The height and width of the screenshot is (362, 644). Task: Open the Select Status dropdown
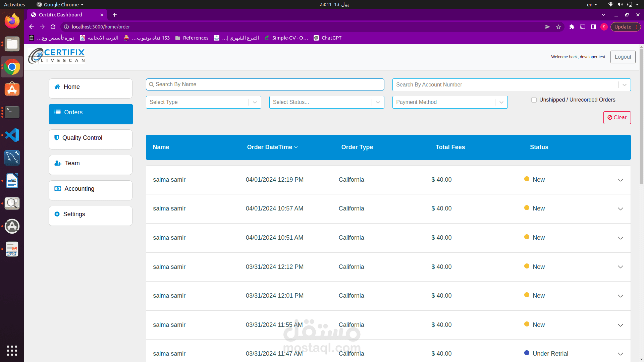[x=327, y=102]
